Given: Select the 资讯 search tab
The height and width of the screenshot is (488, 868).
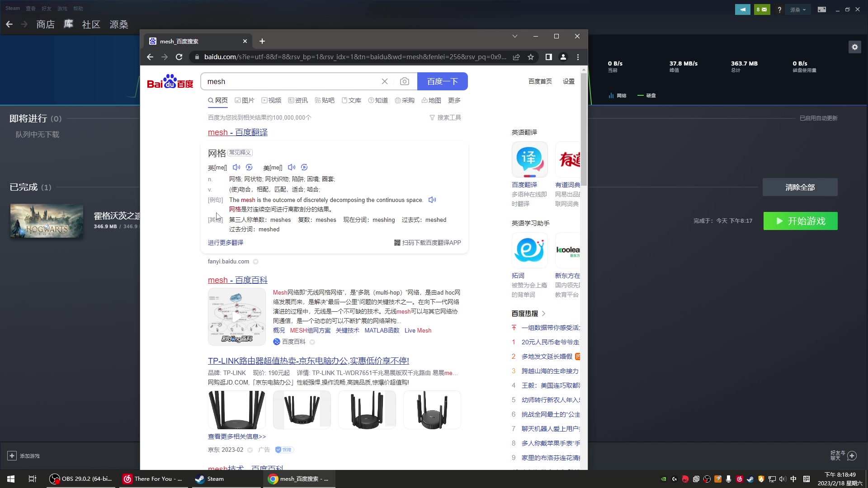Looking at the screenshot, I should click(x=298, y=100).
